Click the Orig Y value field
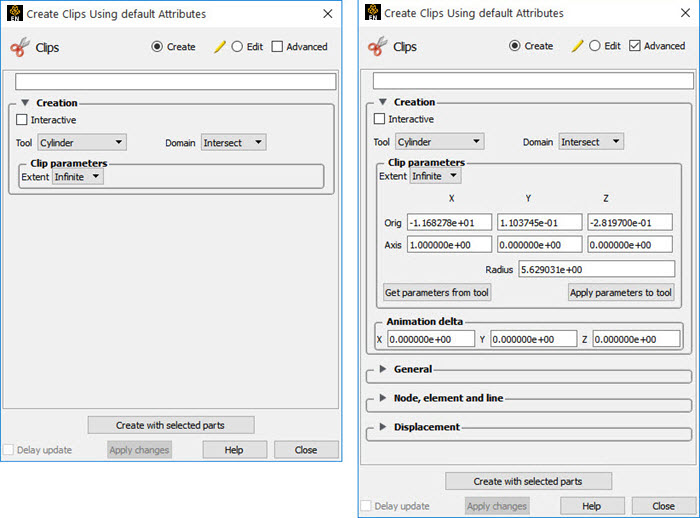The height and width of the screenshot is (518, 700). 540,222
